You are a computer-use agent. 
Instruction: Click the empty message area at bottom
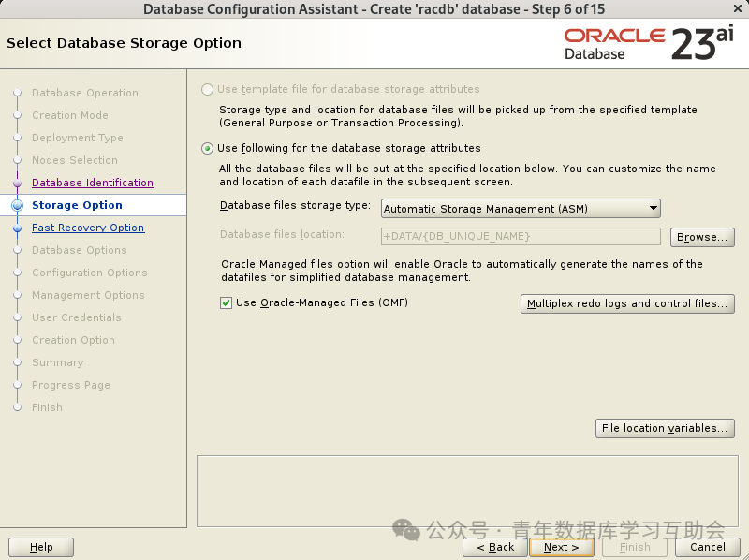(x=467, y=492)
